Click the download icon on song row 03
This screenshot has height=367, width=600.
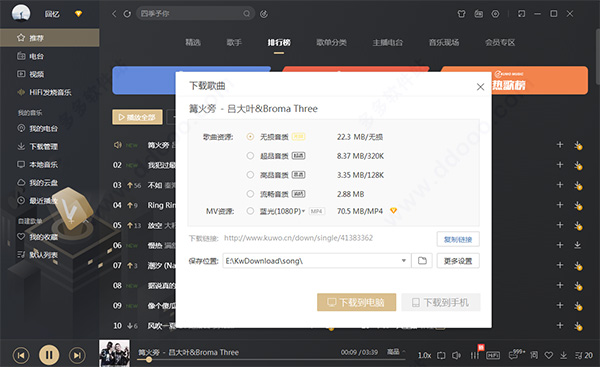pyautogui.click(x=578, y=185)
